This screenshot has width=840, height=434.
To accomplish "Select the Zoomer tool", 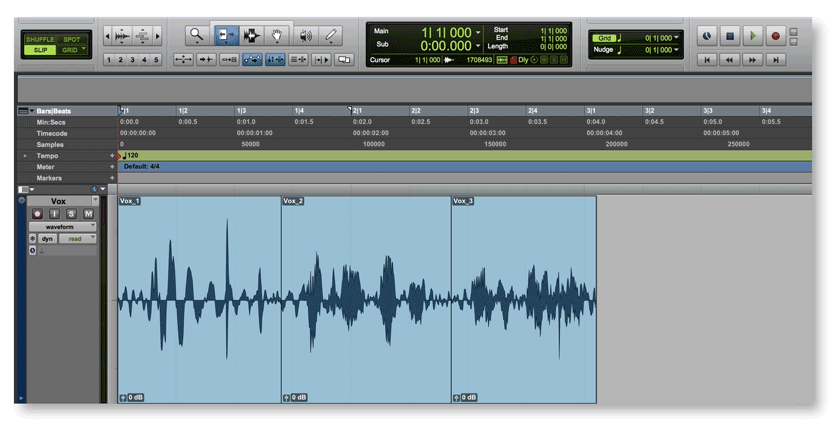I will coord(197,35).
